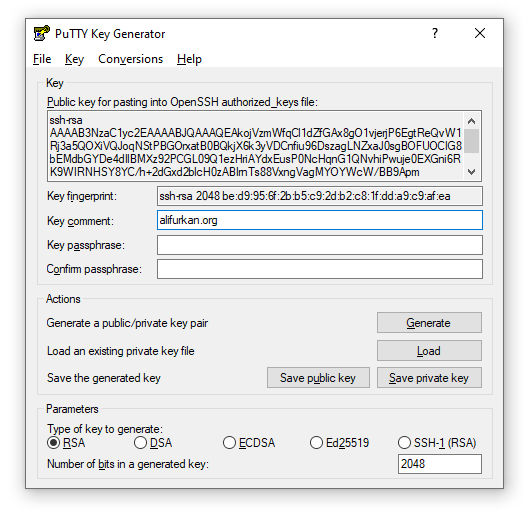Click the PuTTY Key Generator title icon
The height and width of the screenshot is (512, 530).
point(42,33)
